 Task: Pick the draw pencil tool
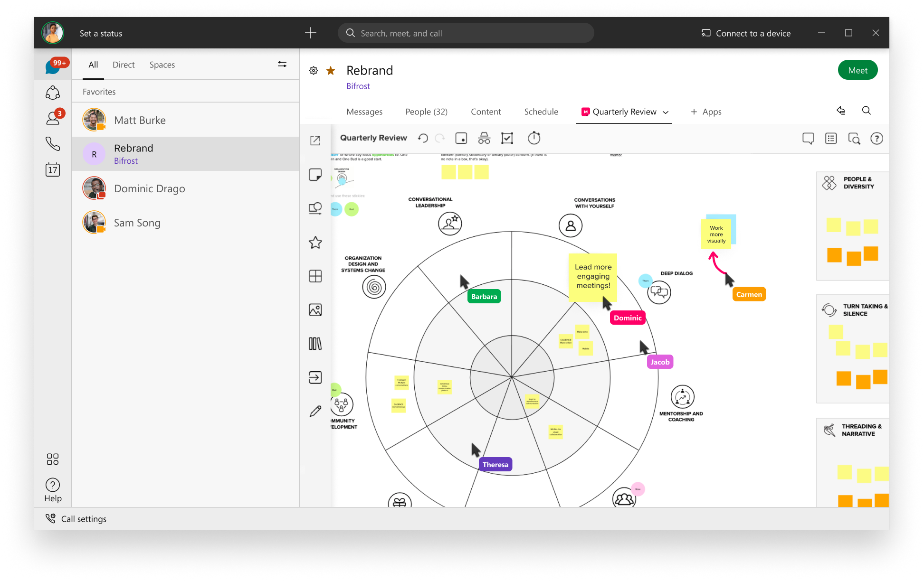pos(315,411)
